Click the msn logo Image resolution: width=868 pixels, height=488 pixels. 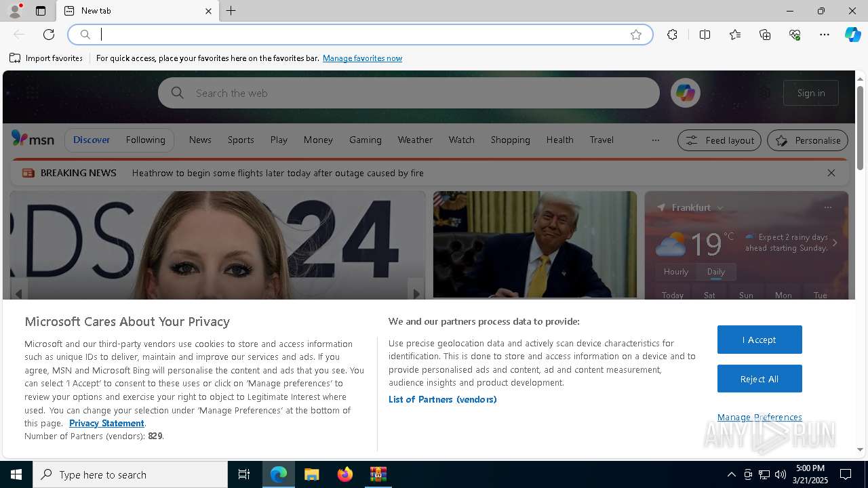tap(33, 139)
